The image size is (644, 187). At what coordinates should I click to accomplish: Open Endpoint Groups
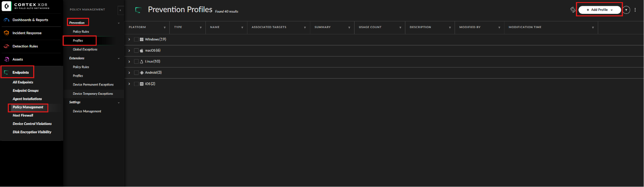click(x=26, y=91)
